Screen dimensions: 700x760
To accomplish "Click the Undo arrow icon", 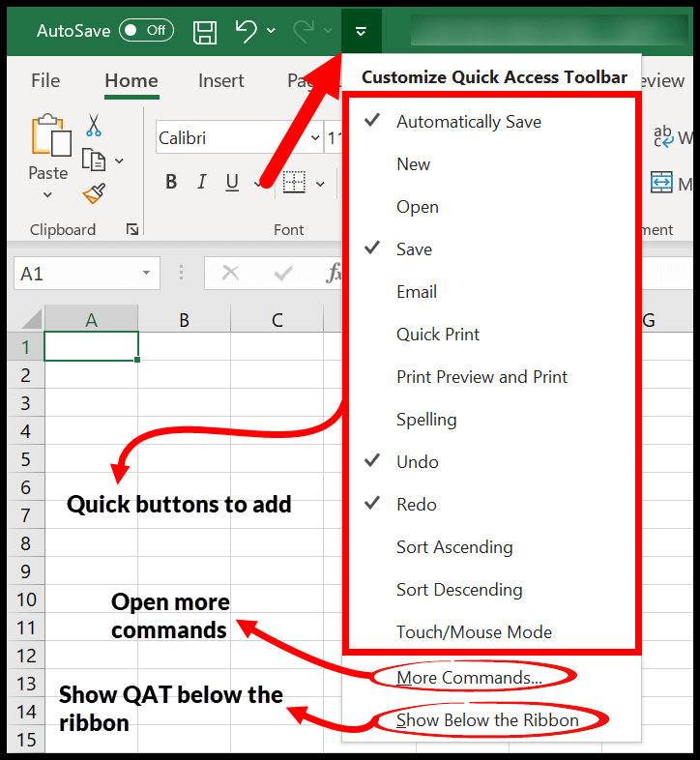I will (x=247, y=31).
